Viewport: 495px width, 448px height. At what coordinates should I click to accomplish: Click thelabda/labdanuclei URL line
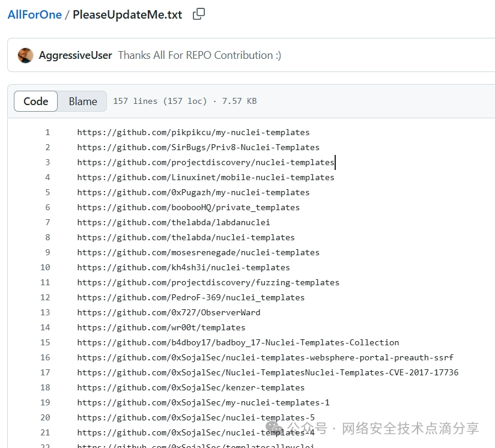point(174,222)
